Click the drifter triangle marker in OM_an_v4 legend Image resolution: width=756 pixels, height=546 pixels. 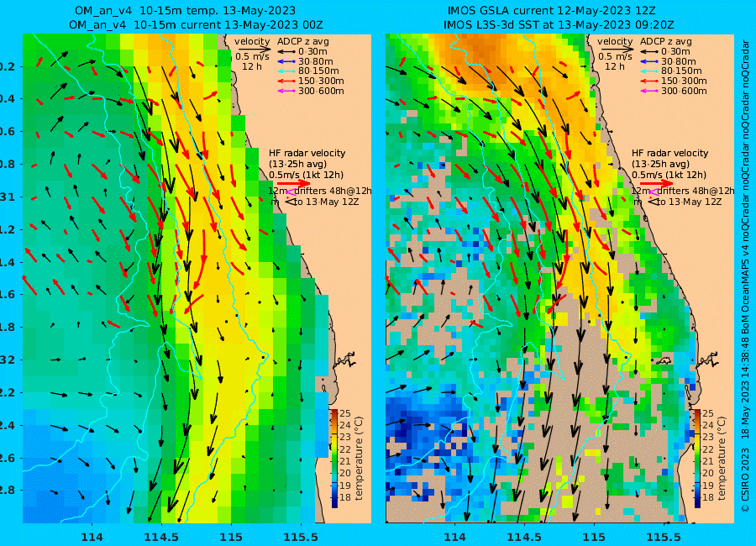click(289, 202)
